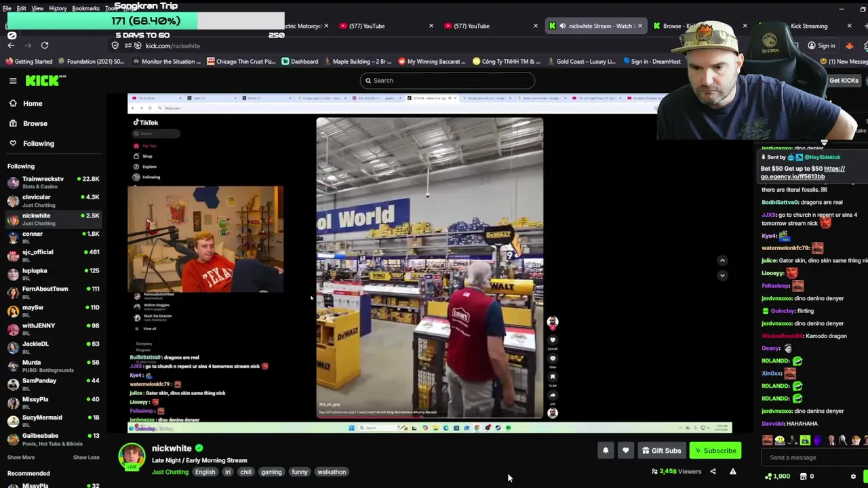The width and height of the screenshot is (868, 488).
Task: Share the stream via share icon
Action: click(713, 472)
